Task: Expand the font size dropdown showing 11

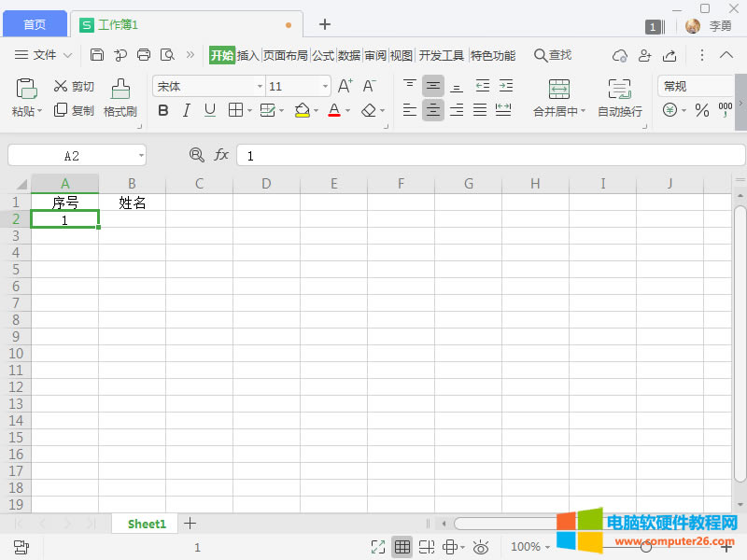Action: click(x=325, y=86)
